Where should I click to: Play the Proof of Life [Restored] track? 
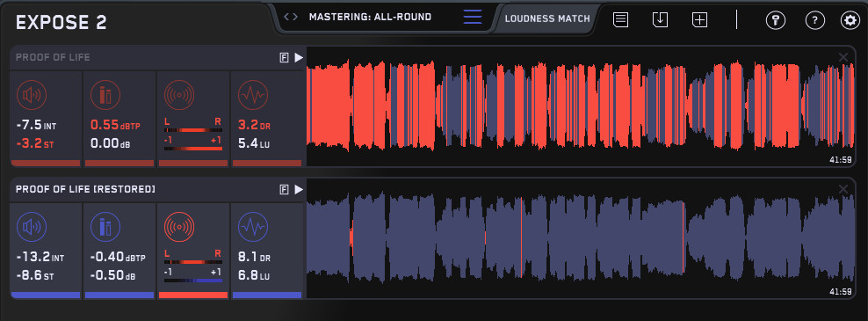point(299,190)
